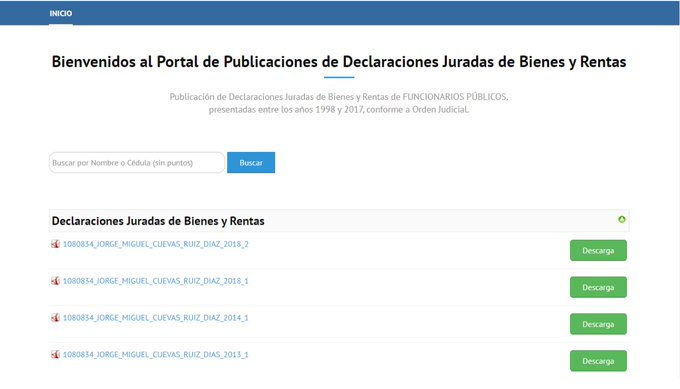Click the Publicación de Declaraciones Juradas subtitle text

coord(339,103)
